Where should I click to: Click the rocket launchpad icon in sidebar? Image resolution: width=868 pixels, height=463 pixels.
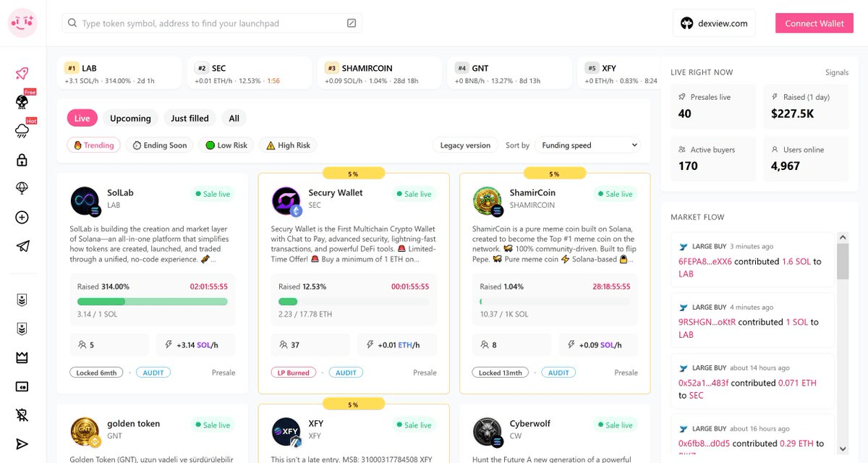click(22, 73)
